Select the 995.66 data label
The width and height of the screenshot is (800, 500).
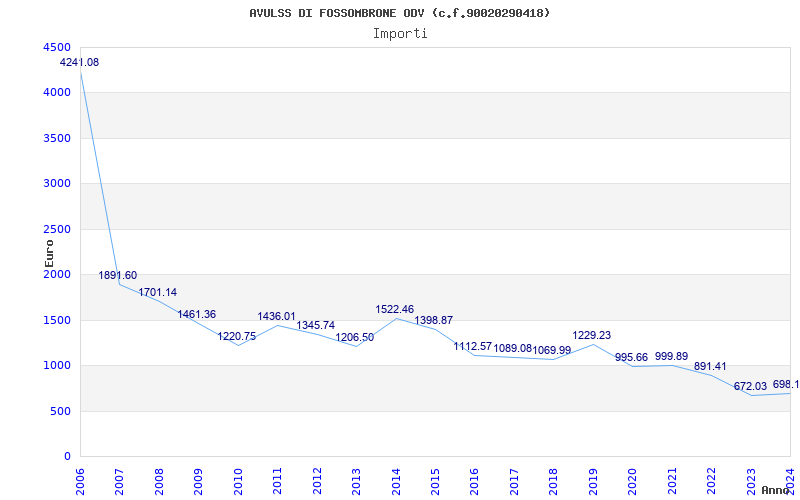coord(632,357)
